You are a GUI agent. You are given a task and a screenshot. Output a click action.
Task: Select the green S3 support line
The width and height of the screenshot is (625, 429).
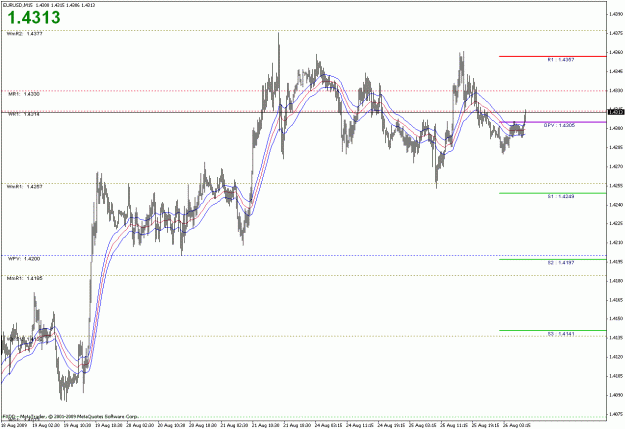tap(553, 331)
